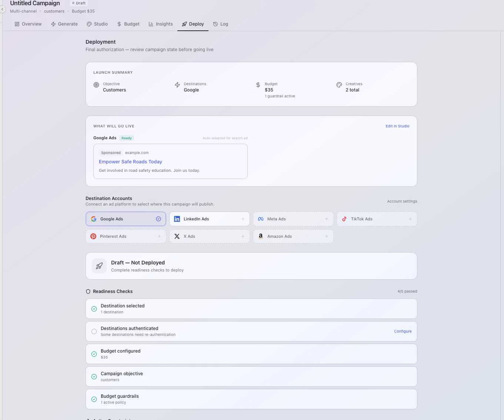Open Edit in Studio
504x420 pixels.
tap(397, 126)
